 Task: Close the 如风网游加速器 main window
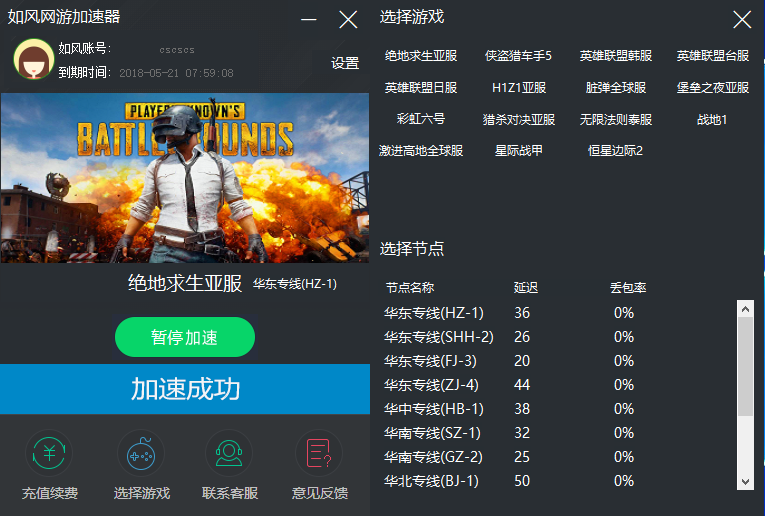pyautogui.click(x=348, y=20)
